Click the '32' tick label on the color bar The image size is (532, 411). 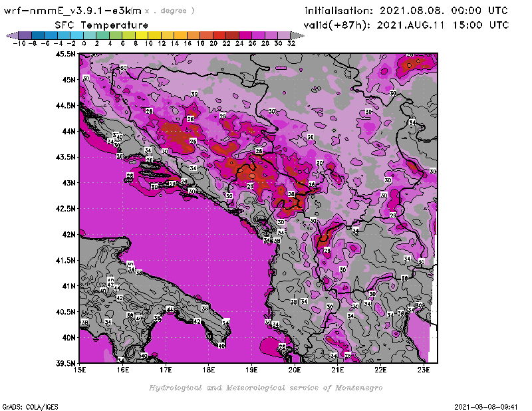291,43
